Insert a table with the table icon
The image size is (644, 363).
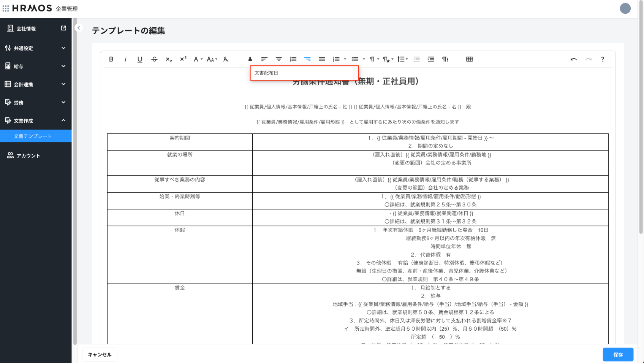click(469, 59)
